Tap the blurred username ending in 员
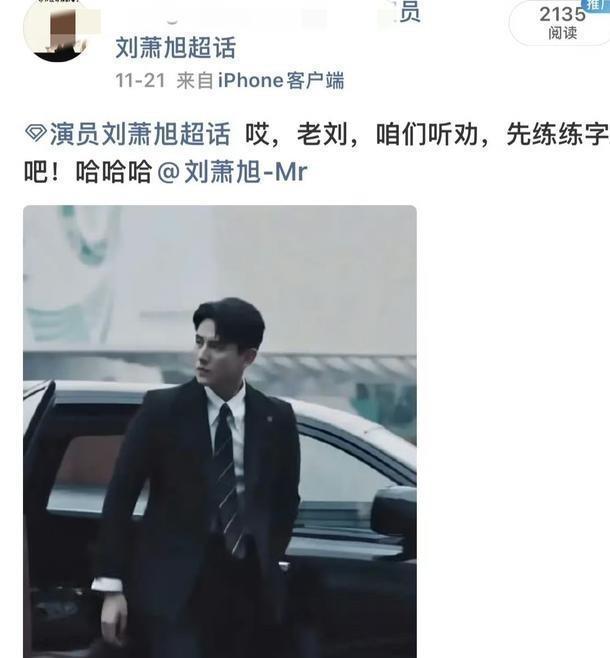Screen dimensions: 610x658 tap(269, 15)
